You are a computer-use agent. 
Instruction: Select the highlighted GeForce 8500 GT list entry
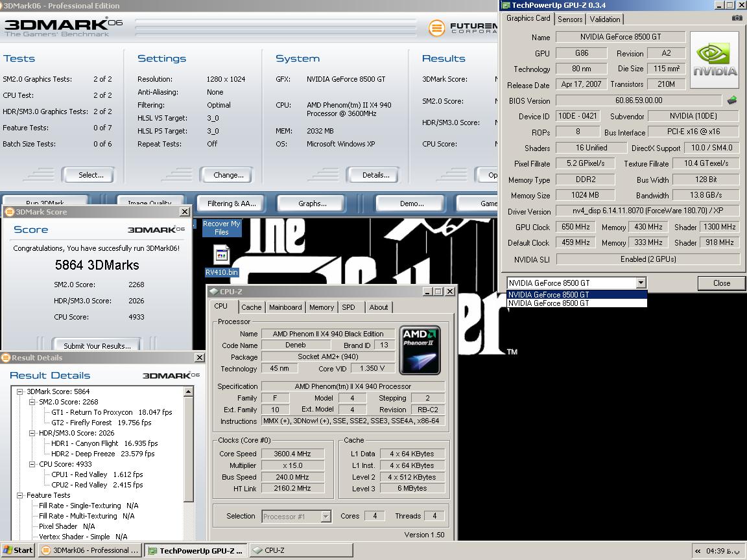pos(576,295)
